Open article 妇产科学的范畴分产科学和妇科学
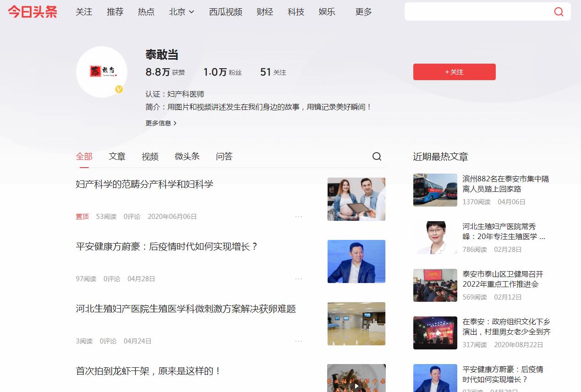Image resolution: width=581 pixels, height=392 pixels. click(x=144, y=185)
